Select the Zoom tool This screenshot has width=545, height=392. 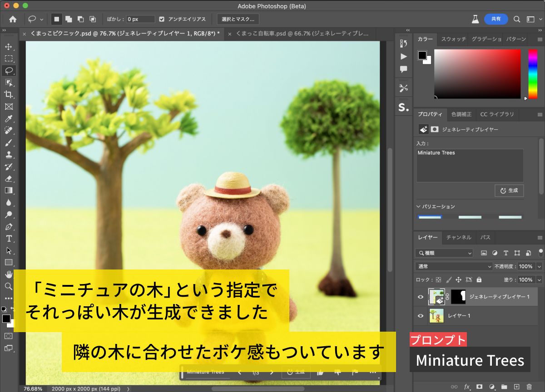click(9, 286)
